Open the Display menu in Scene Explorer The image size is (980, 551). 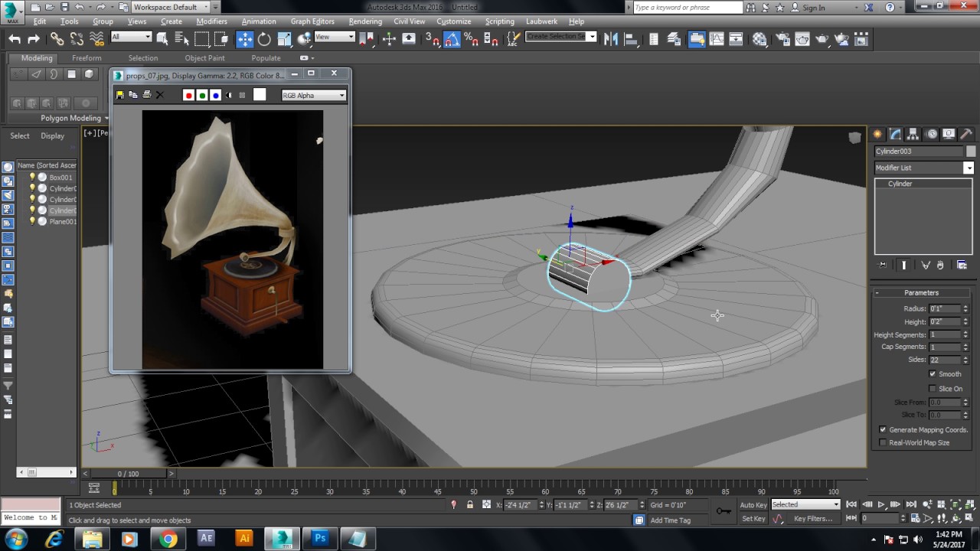(53, 135)
